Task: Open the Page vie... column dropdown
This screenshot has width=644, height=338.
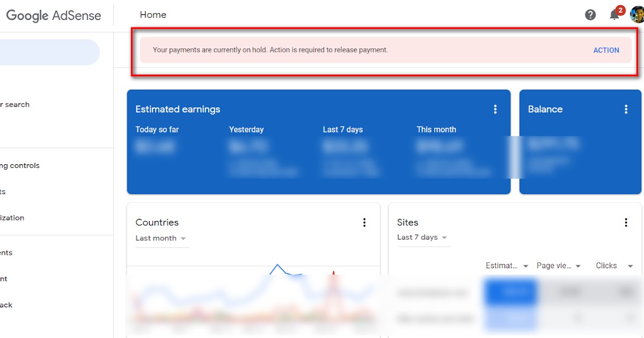Action: [x=559, y=266]
